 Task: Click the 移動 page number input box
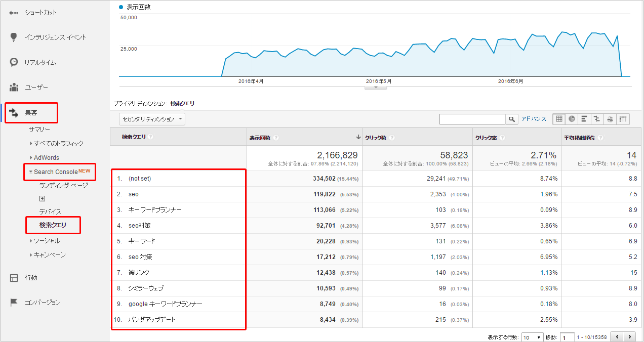[567, 337]
